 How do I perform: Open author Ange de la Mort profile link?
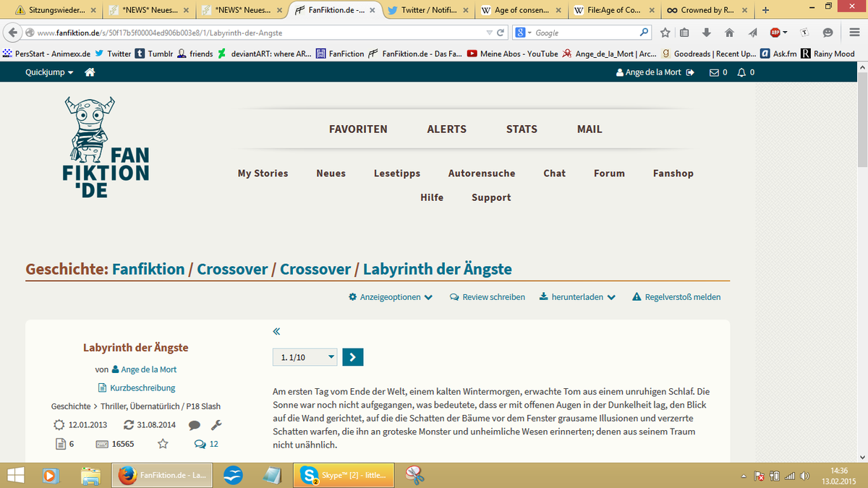144,369
